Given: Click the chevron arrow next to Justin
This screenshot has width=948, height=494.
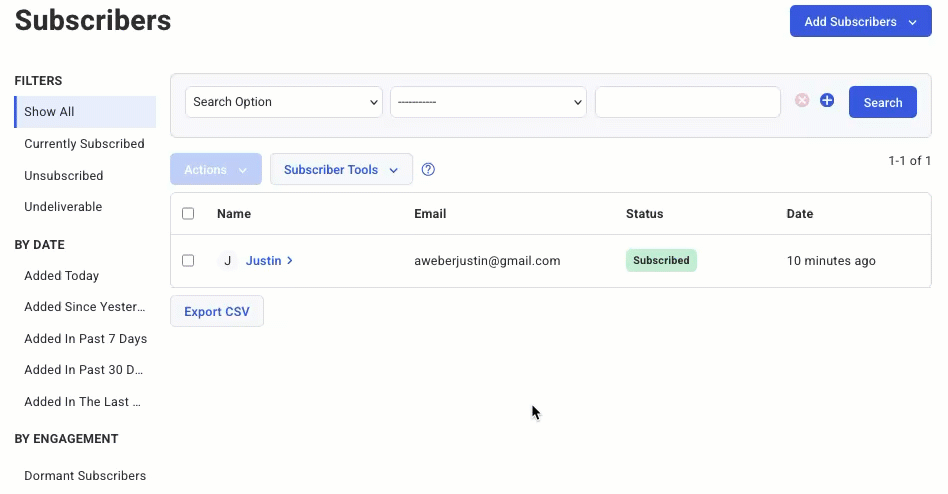Looking at the screenshot, I should (x=290, y=261).
